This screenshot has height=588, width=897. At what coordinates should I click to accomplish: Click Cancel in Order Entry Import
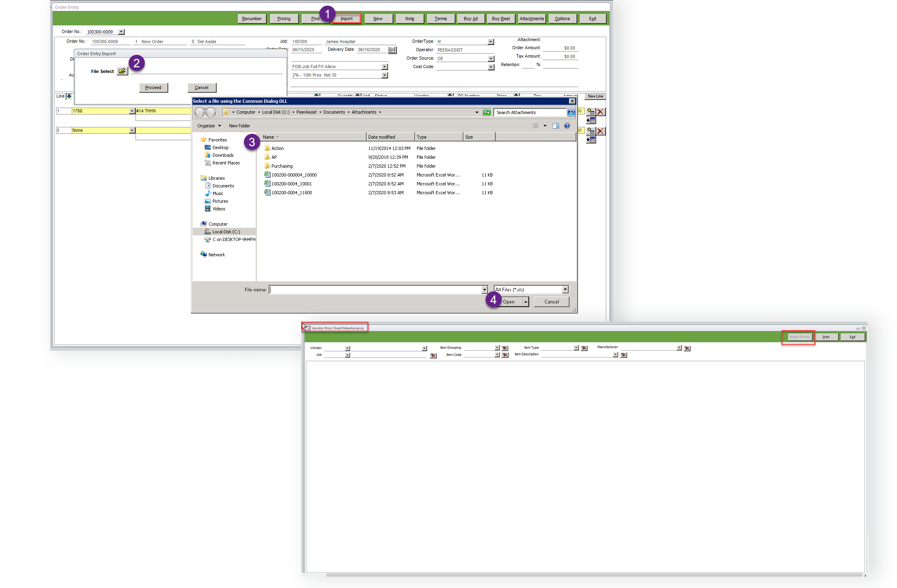click(x=202, y=87)
